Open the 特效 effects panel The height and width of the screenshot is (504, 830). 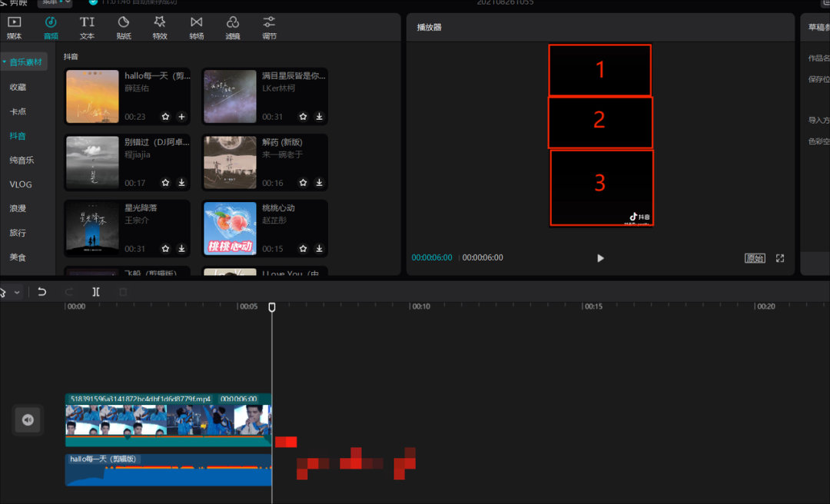tap(160, 28)
